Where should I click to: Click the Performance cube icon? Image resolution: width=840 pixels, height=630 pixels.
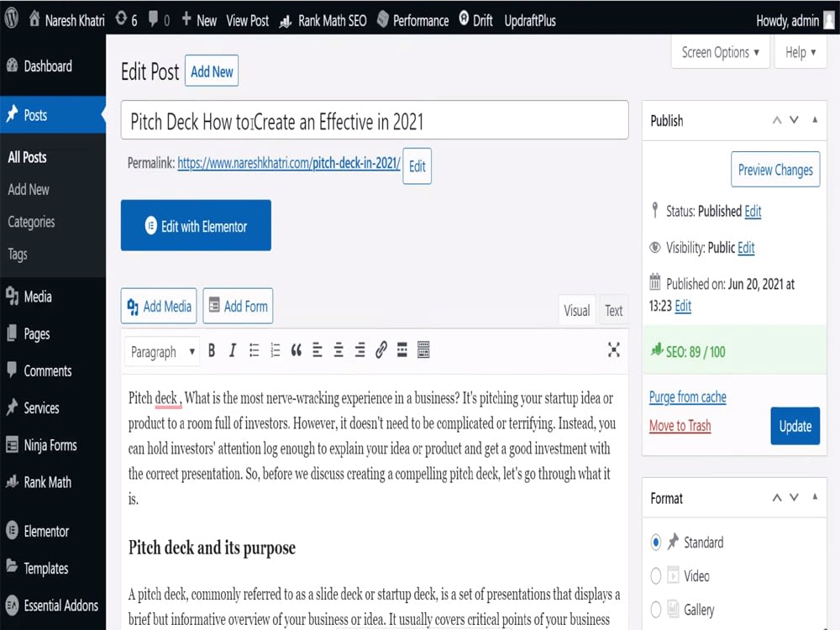click(382, 20)
